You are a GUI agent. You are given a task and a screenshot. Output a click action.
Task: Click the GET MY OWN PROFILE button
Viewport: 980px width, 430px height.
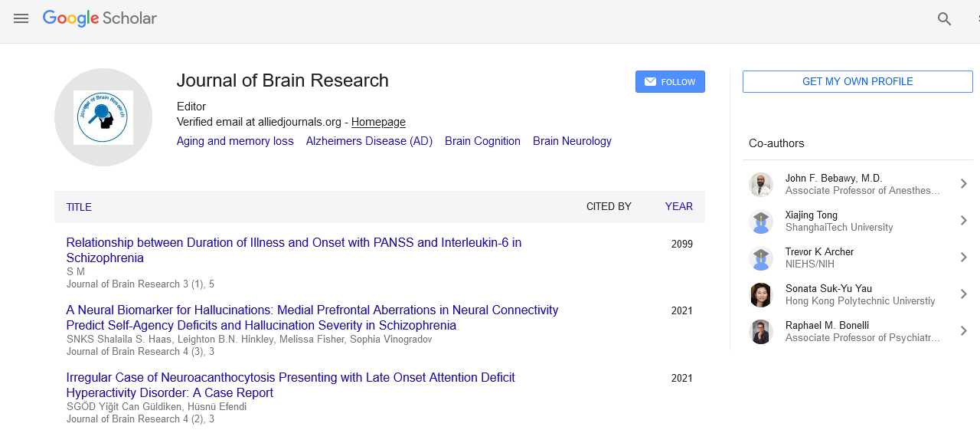click(x=857, y=82)
